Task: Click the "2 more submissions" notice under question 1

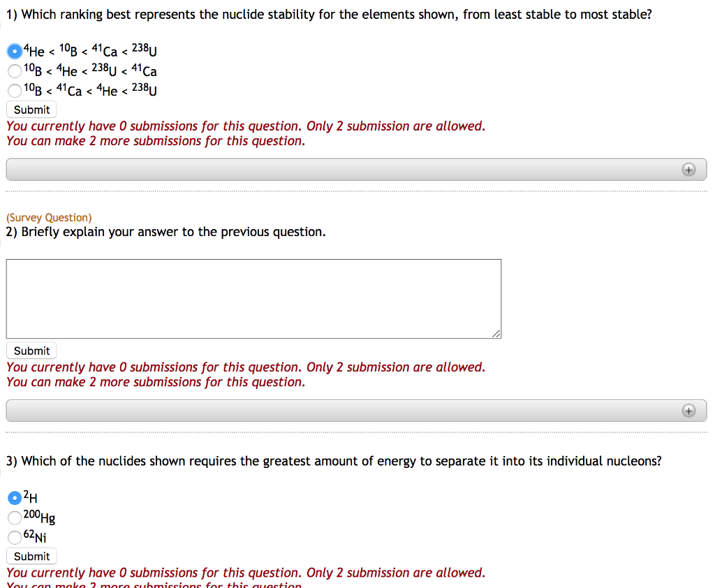Action: click(156, 141)
